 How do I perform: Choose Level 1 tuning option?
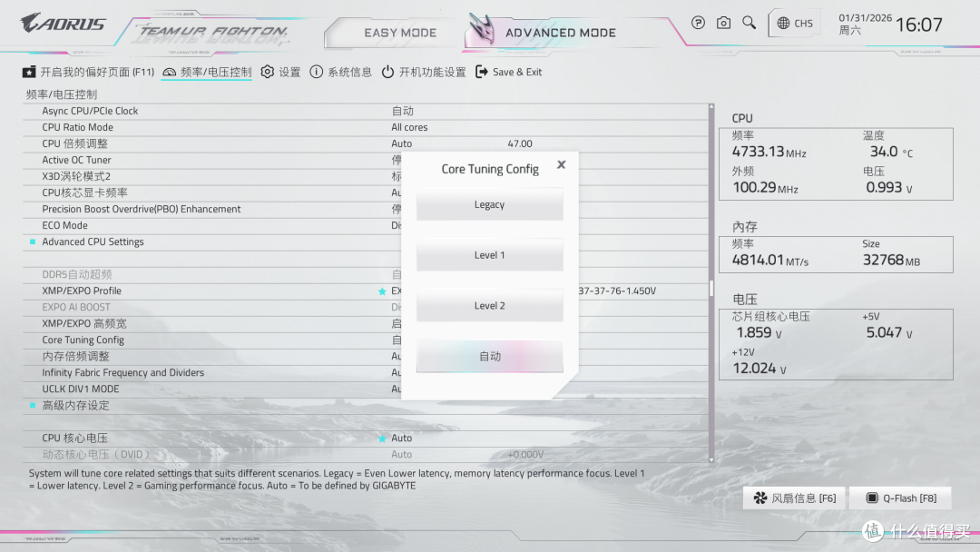489,255
